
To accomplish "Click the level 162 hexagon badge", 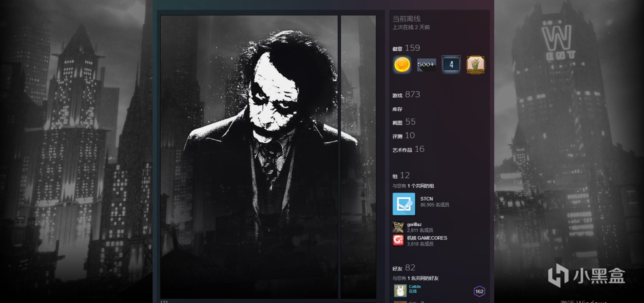I will (479, 291).
